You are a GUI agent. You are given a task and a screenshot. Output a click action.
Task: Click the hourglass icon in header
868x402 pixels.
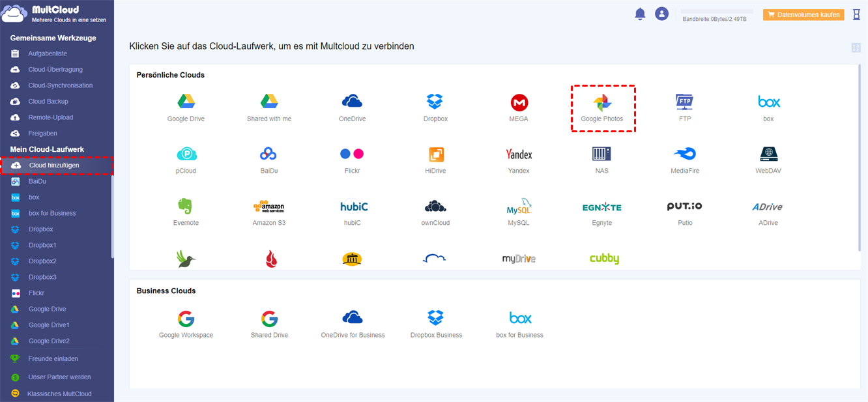tap(856, 14)
